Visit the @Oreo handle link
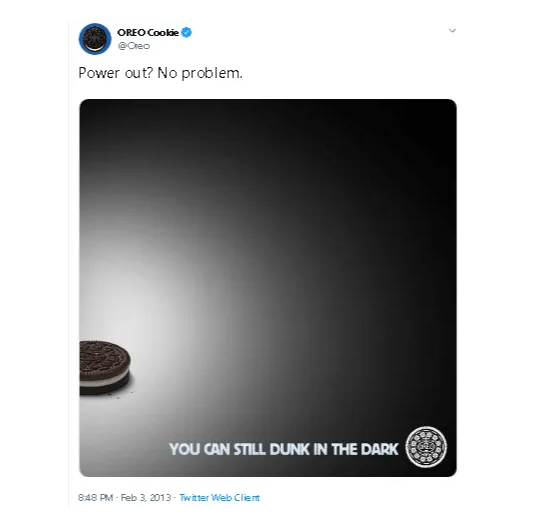 pyautogui.click(x=134, y=46)
